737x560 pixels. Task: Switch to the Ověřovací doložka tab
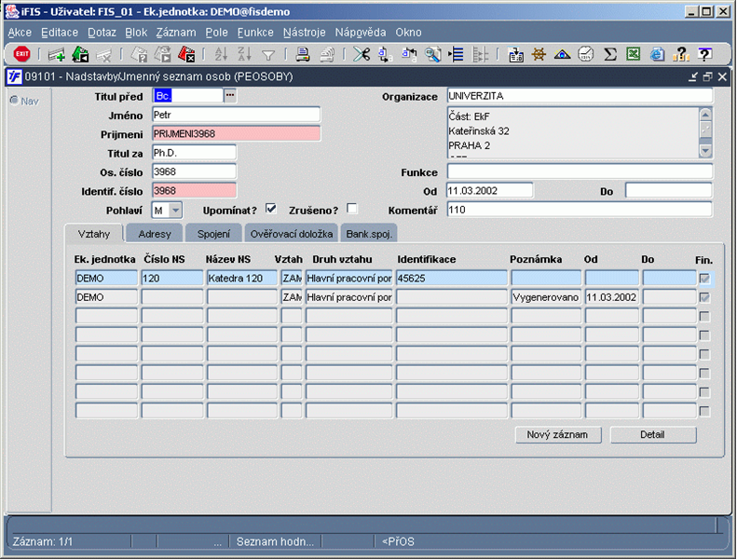291,234
